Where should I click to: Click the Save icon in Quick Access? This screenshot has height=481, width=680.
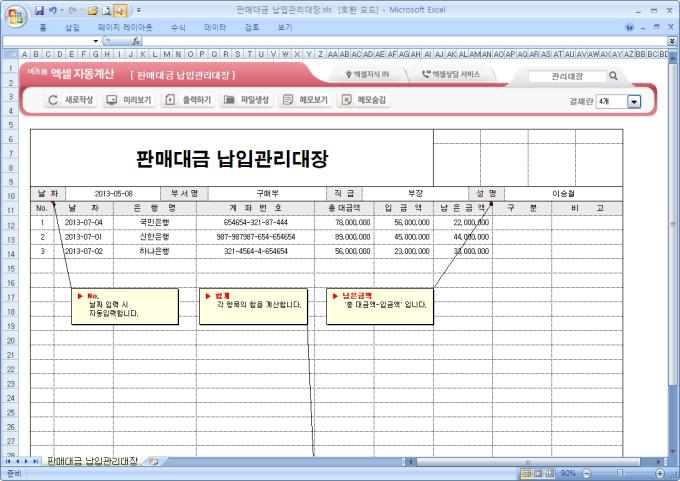(x=39, y=10)
